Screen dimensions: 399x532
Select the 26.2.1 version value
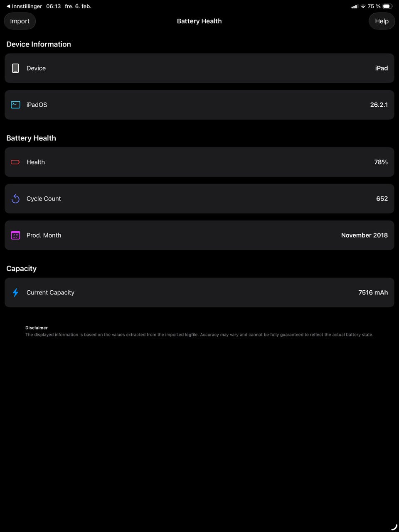pyautogui.click(x=379, y=105)
